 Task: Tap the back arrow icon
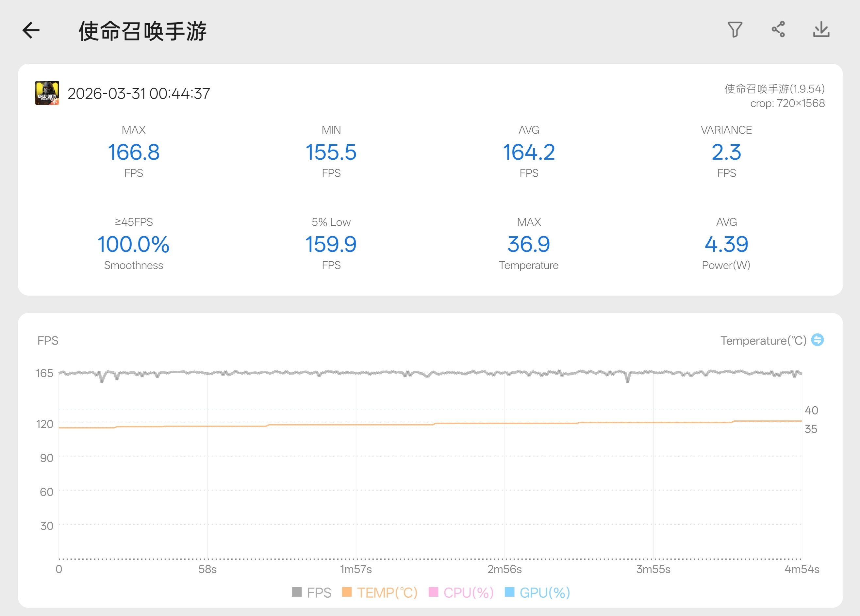31,30
